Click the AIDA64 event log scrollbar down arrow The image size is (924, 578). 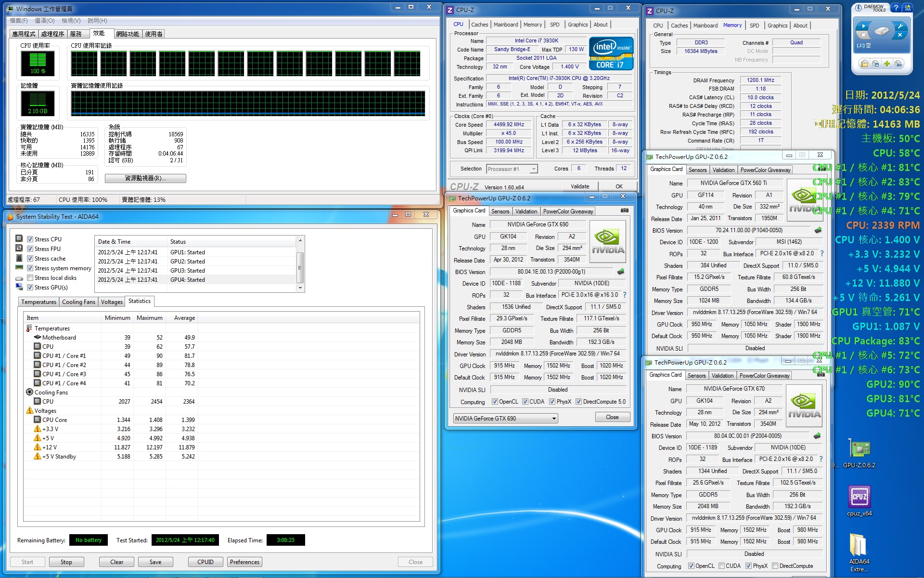300,288
